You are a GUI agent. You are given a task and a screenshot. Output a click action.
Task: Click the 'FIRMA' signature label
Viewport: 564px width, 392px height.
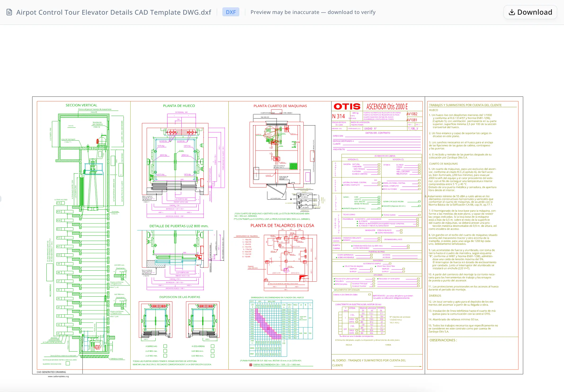(x=388, y=345)
